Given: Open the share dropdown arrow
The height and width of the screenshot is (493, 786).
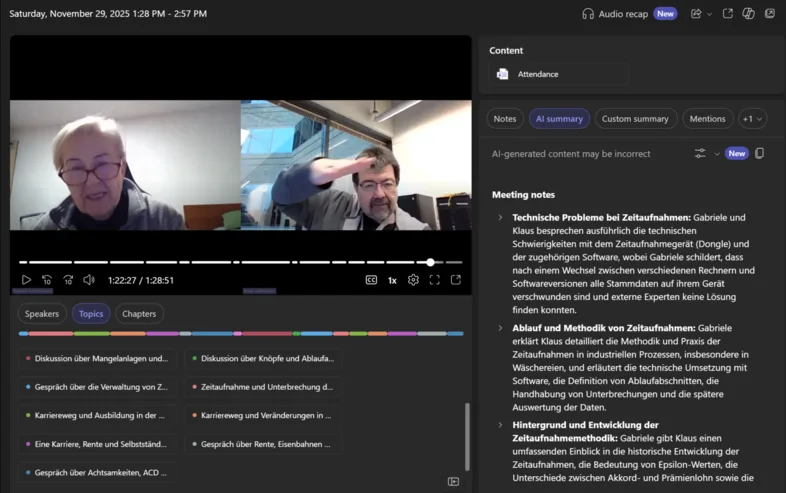Looking at the screenshot, I should pos(710,14).
